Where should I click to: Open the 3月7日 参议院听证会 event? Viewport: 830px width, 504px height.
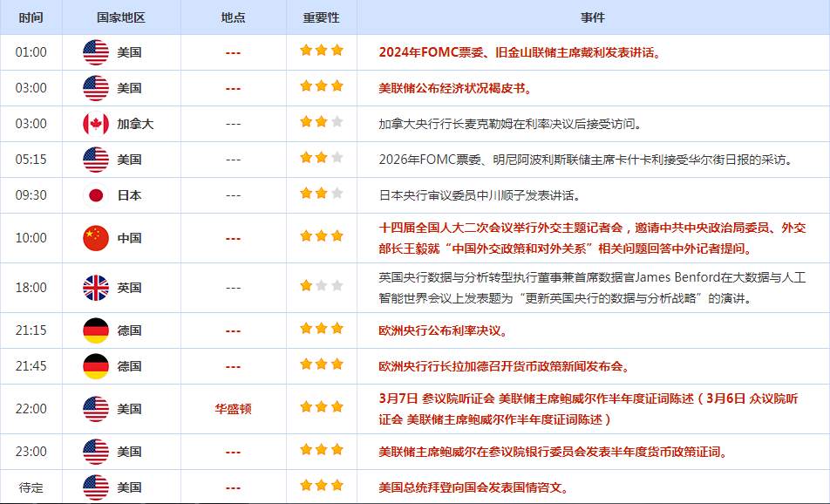click(x=588, y=409)
